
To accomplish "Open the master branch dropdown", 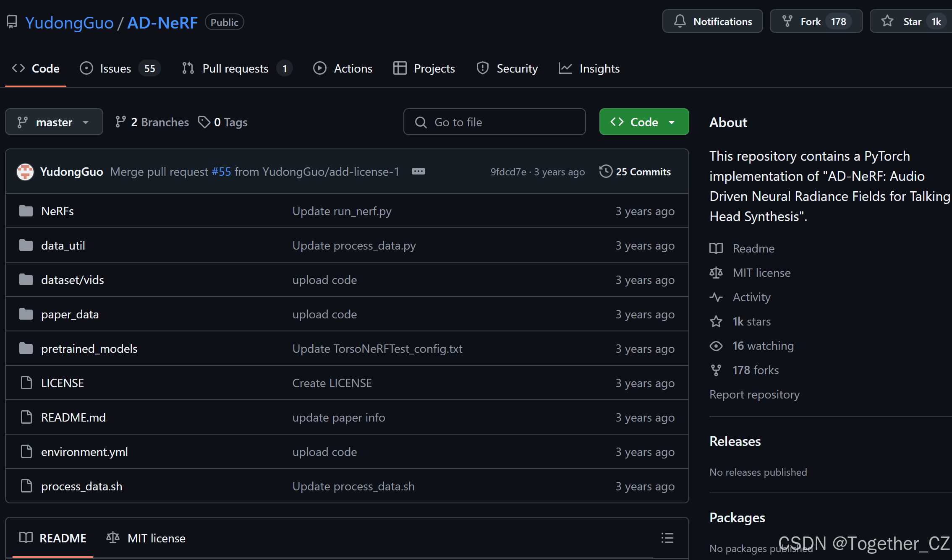I will tap(54, 122).
